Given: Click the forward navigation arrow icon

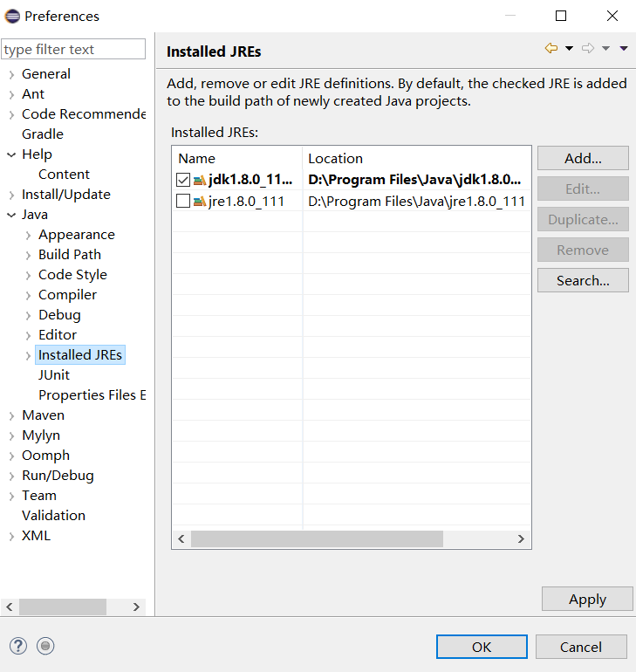Looking at the screenshot, I should 588,48.
